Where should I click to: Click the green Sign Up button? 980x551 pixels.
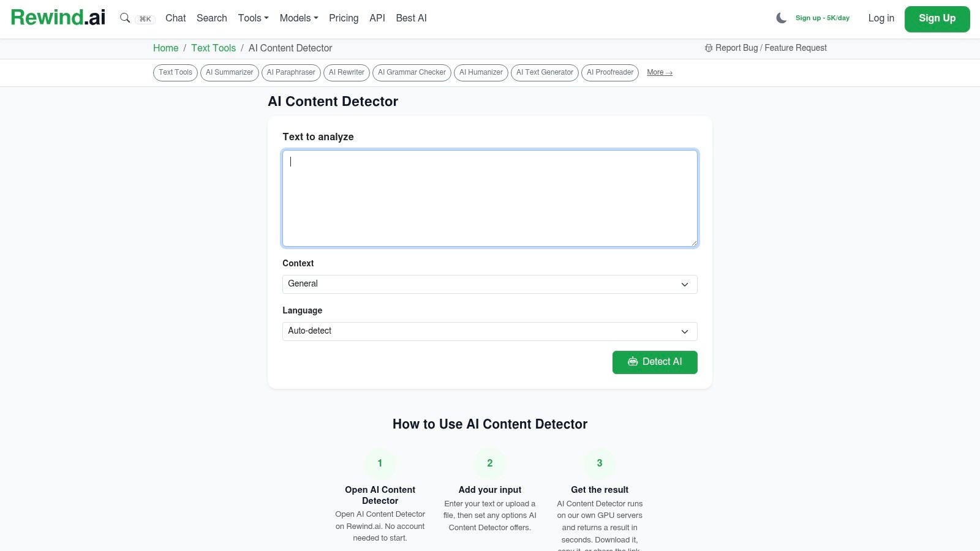937,18
